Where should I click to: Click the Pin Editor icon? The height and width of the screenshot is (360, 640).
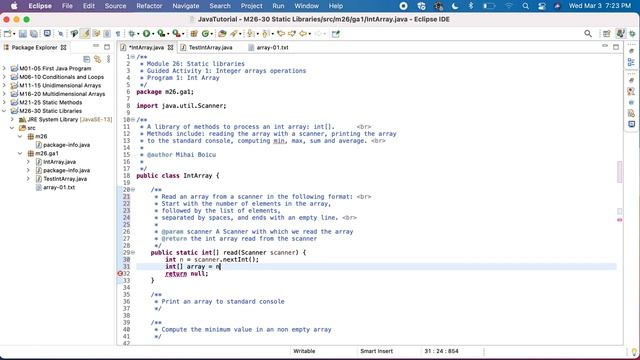tap(336, 34)
